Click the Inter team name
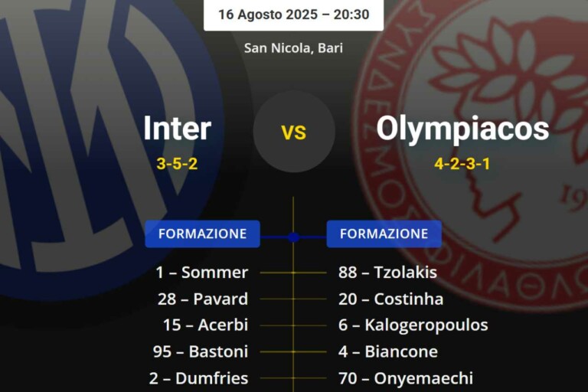Image resolution: width=588 pixels, height=392 pixels. pos(177,129)
